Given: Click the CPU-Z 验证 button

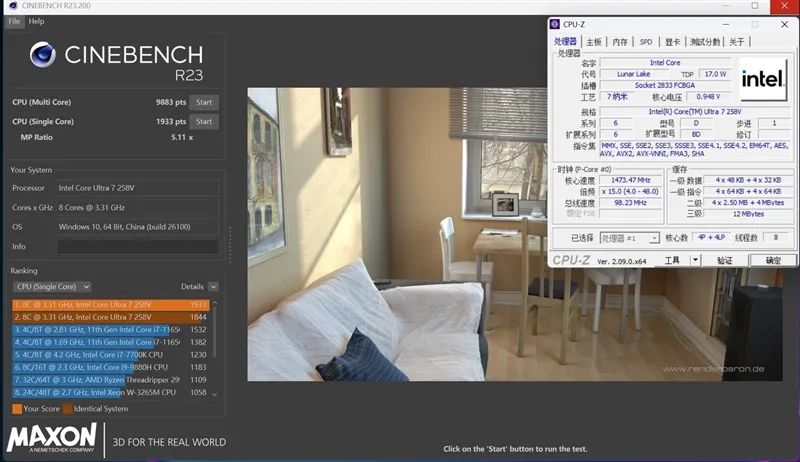Looking at the screenshot, I should coord(724,261).
